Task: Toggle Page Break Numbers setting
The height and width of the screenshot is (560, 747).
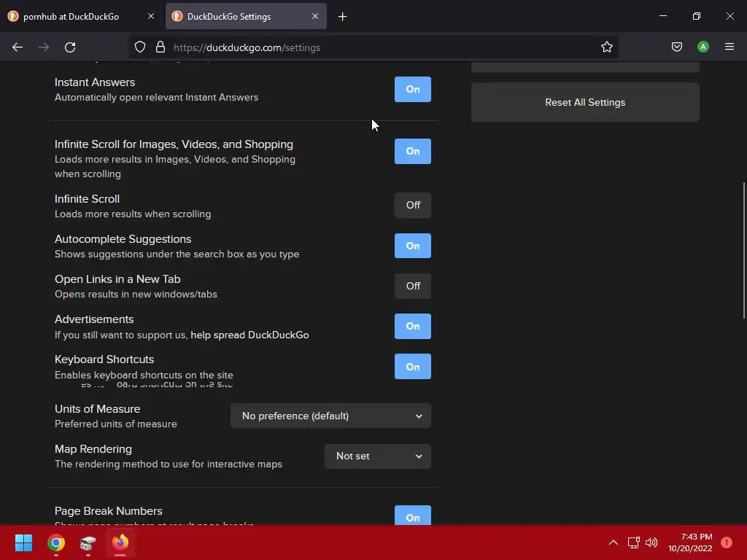Action: coord(413,516)
